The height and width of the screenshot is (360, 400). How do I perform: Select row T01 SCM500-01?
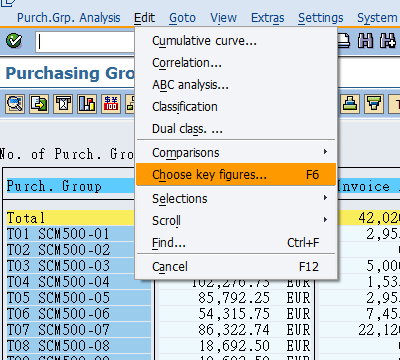[70, 234]
